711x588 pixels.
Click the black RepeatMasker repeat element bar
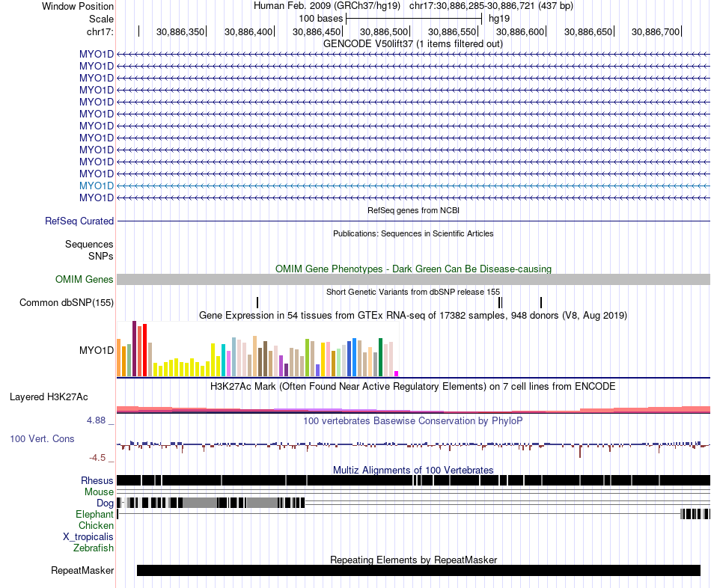[418, 570]
